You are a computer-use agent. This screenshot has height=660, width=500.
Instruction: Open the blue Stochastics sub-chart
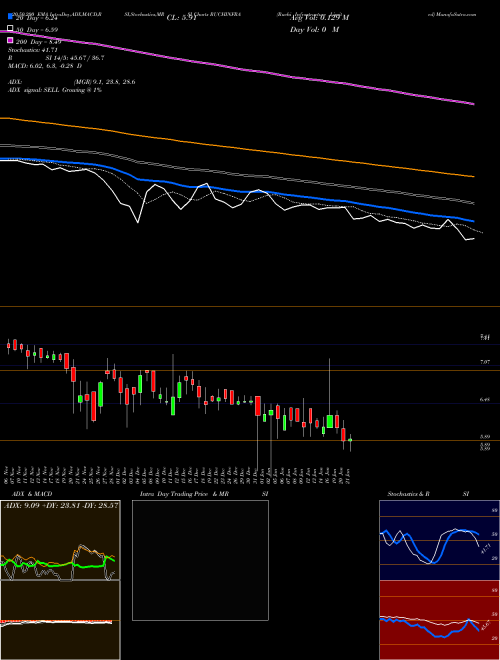(x=439, y=540)
